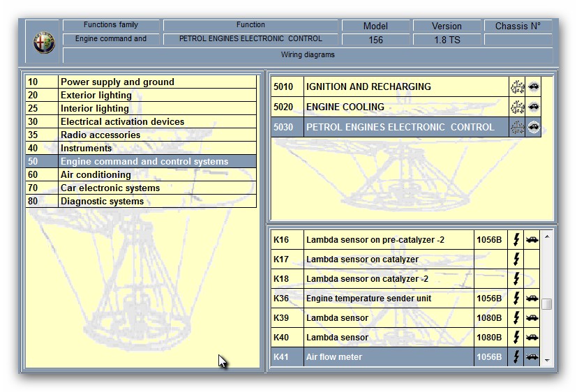The width and height of the screenshot is (577, 392).
Task: Click lightning bolt icon for K41 Air flow meter
Action: (x=516, y=357)
